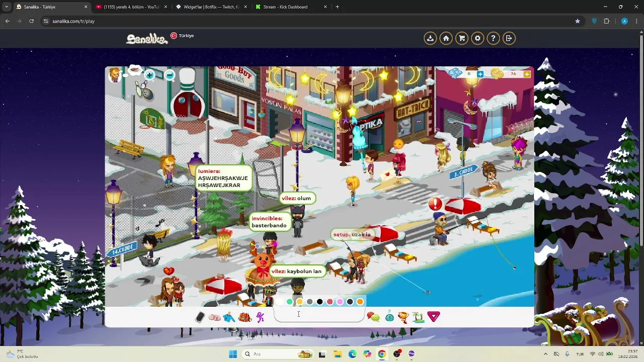This screenshot has width=644, height=362.
Task: Click the blue question-mark helper character icon
Action: tap(389, 317)
